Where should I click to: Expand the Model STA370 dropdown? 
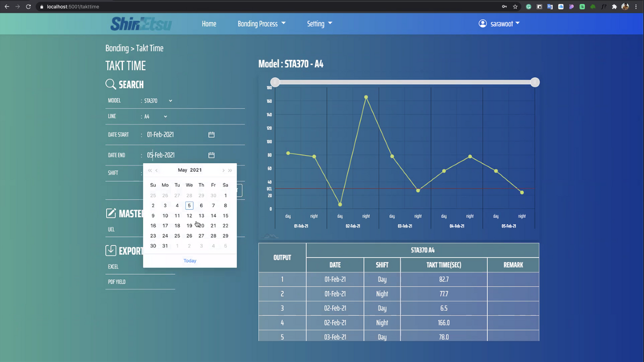[x=170, y=101]
